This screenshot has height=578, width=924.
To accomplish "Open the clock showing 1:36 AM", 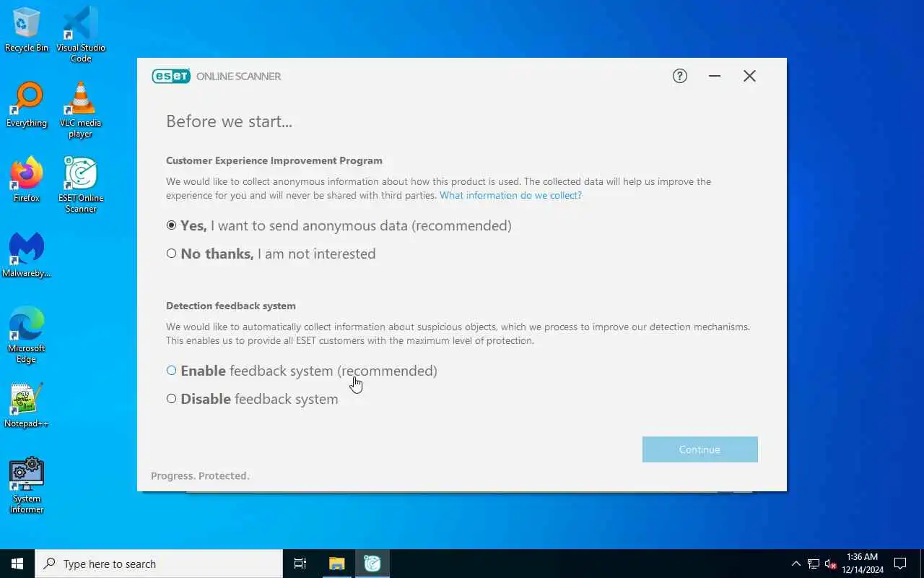I will pyautogui.click(x=863, y=564).
